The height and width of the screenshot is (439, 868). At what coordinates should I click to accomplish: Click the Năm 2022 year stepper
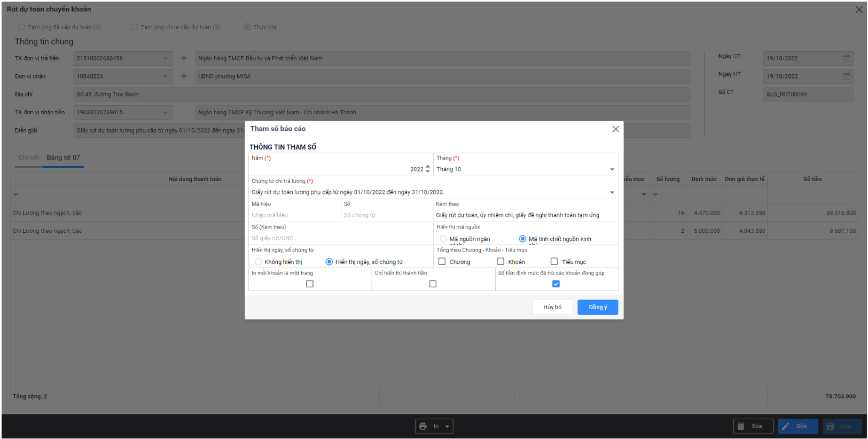pos(427,169)
